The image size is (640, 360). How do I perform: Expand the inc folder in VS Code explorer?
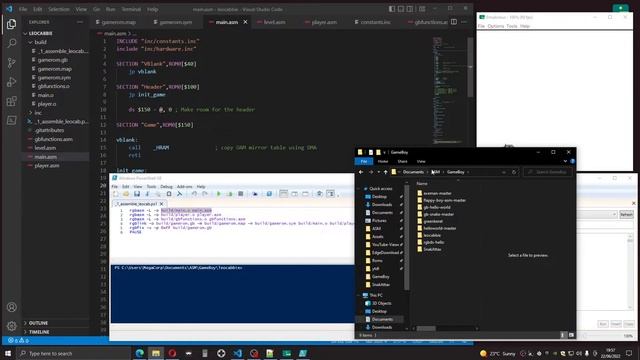[x=31, y=113]
